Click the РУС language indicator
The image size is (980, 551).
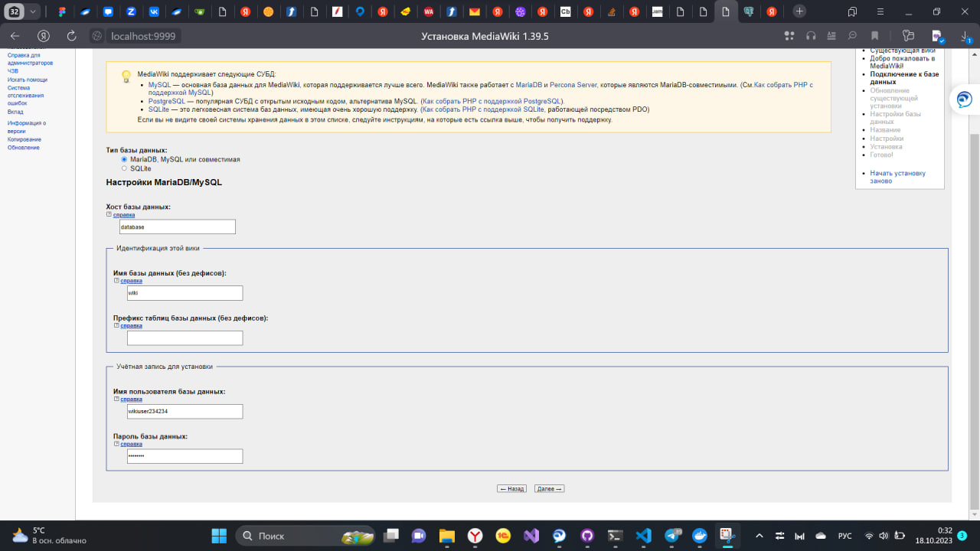845,536
